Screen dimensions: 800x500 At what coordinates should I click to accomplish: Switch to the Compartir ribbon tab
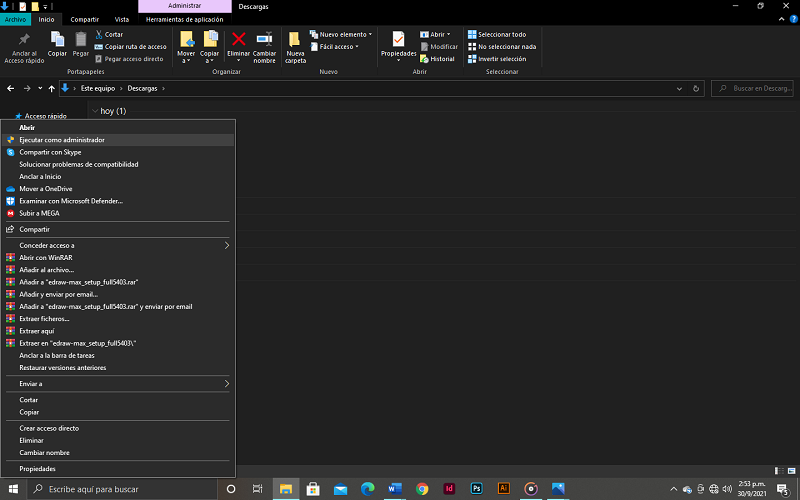(x=85, y=19)
